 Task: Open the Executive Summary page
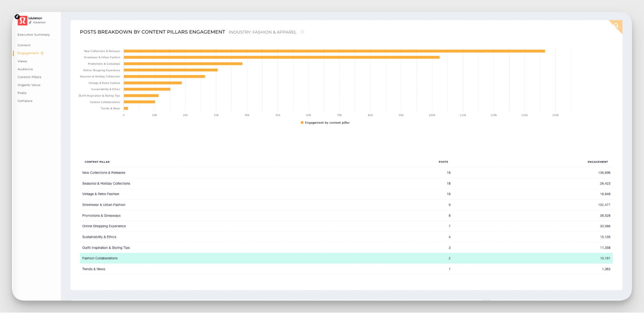[34, 34]
